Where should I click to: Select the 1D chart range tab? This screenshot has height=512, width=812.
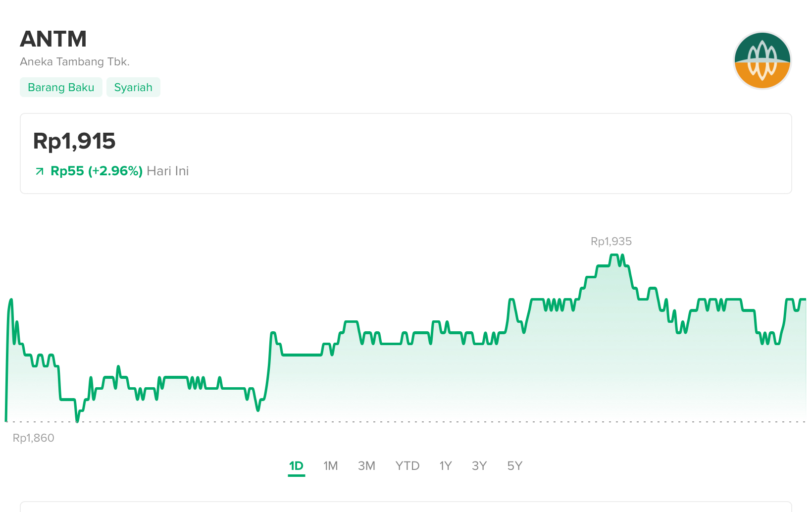pyautogui.click(x=296, y=466)
